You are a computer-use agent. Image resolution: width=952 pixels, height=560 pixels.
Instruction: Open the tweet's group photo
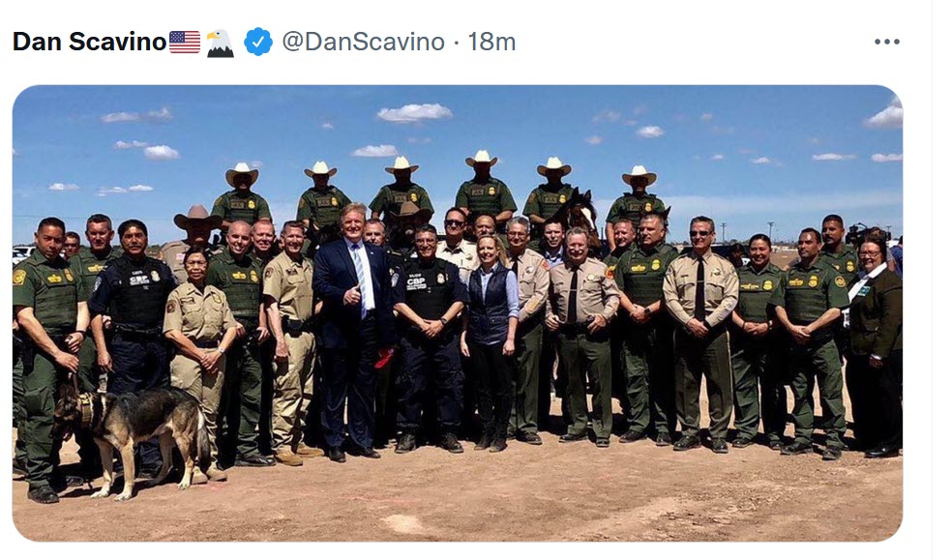point(458,313)
